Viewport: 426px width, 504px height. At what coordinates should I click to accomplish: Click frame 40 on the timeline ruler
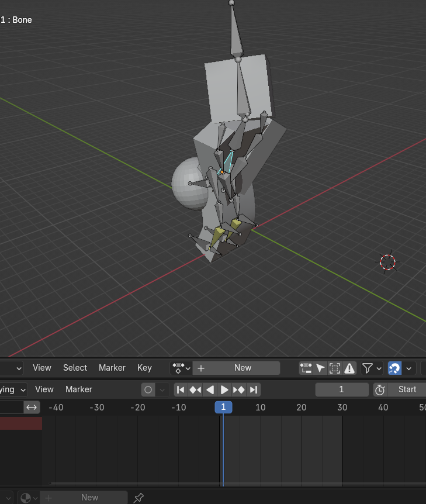[383, 408]
